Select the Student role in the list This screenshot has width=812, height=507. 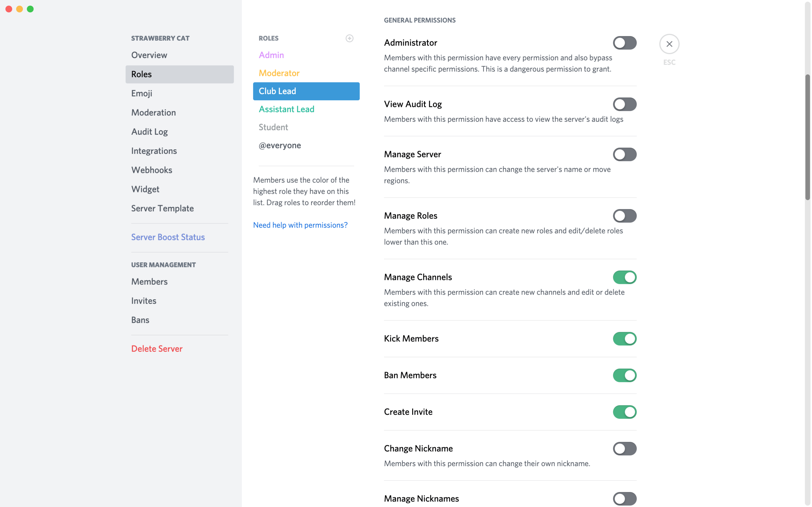[x=273, y=127]
